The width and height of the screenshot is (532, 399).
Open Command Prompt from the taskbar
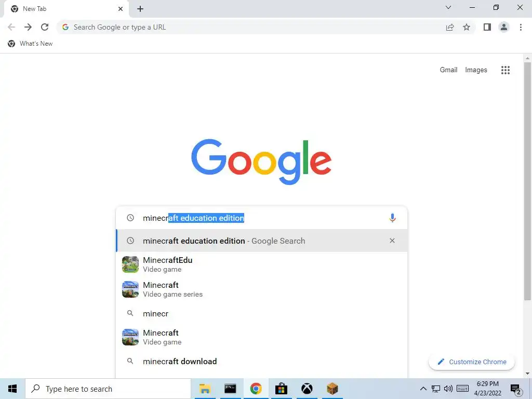pos(230,389)
